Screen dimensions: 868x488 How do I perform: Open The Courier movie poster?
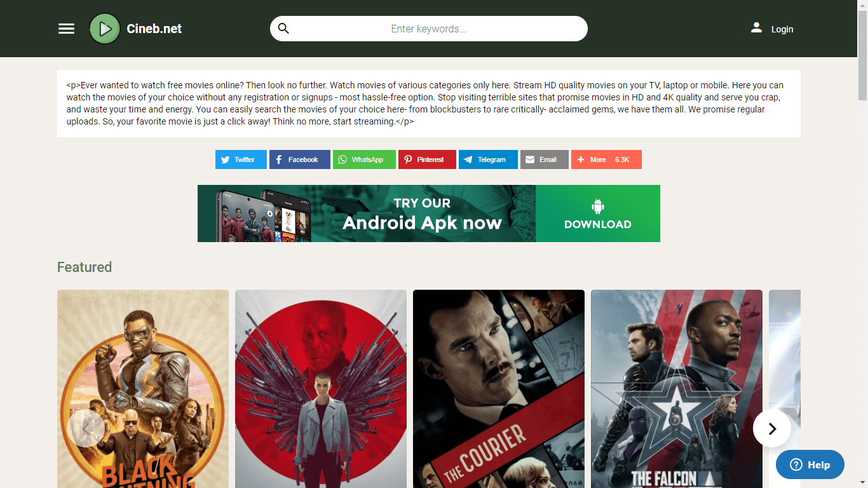coord(499,389)
